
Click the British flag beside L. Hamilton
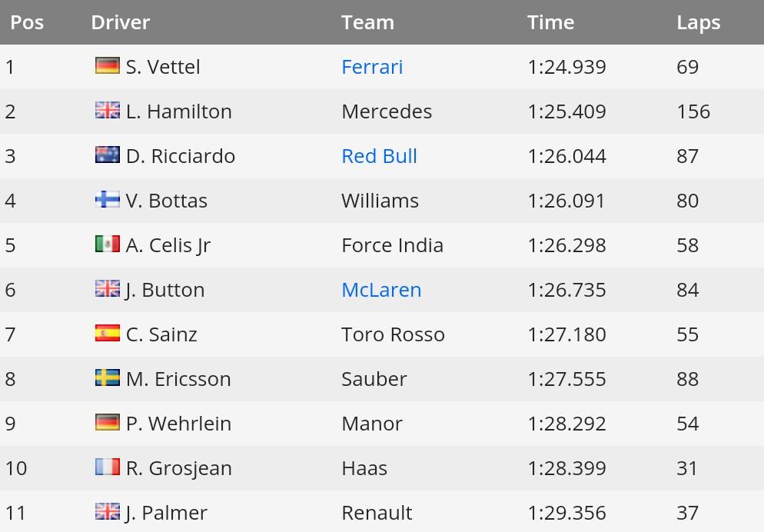point(107,111)
